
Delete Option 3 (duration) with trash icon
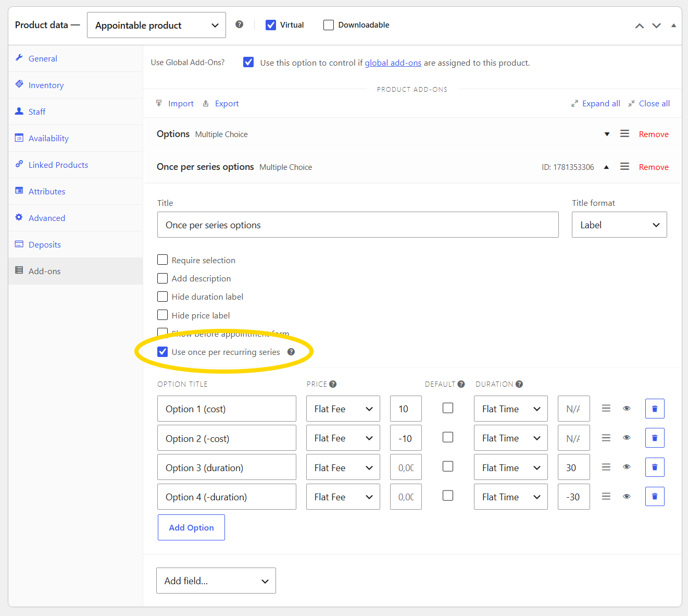pyautogui.click(x=655, y=467)
